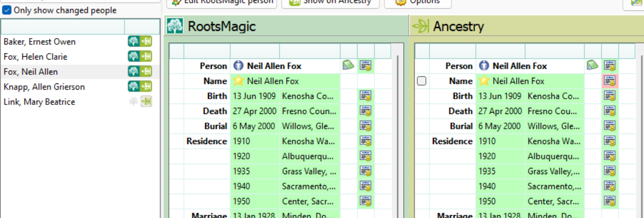
Task: Click the Ancestry icon for Fox, Helen Clarie
Action: [146, 57]
